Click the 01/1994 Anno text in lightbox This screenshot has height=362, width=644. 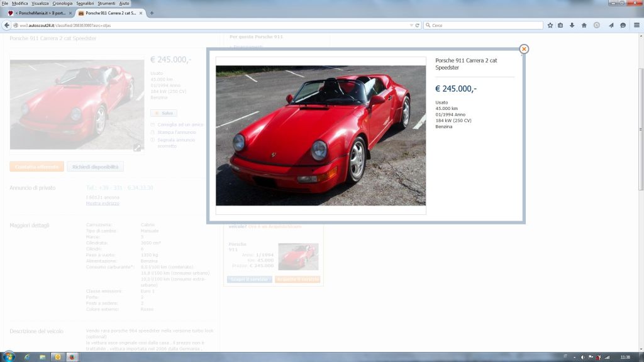pyautogui.click(x=450, y=114)
